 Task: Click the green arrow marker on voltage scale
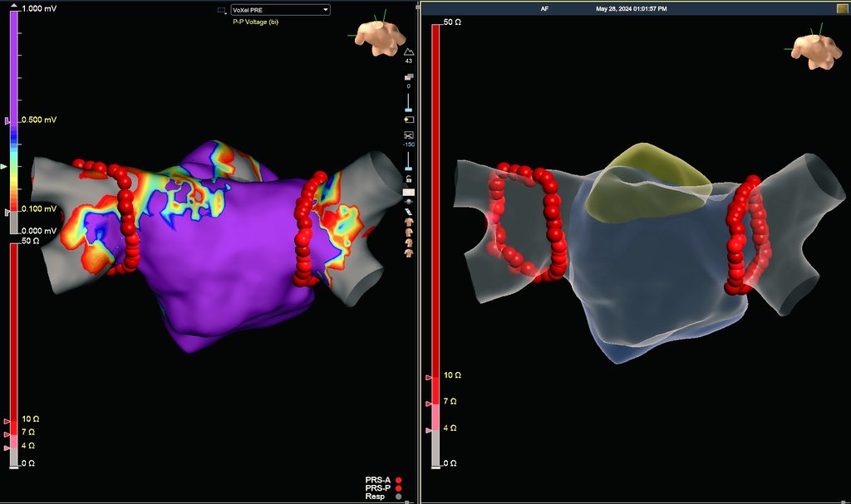pos(4,167)
